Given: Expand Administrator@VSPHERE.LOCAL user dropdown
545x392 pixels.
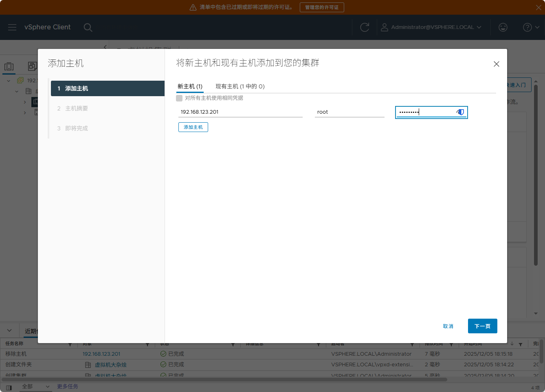Looking at the screenshot, I should (431, 27).
